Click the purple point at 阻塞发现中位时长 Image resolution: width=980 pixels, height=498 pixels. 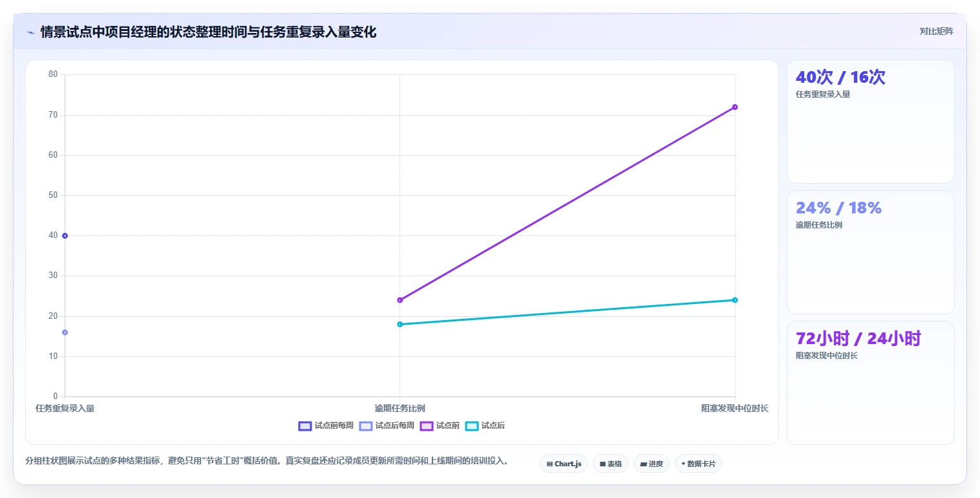click(735, 107)
